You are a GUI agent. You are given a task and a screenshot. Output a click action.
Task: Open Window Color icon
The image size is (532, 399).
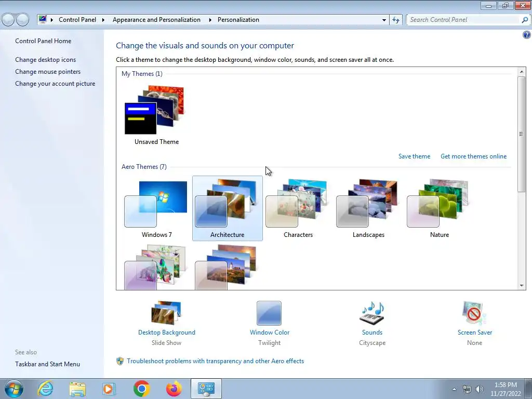click(x=269, y=313)
